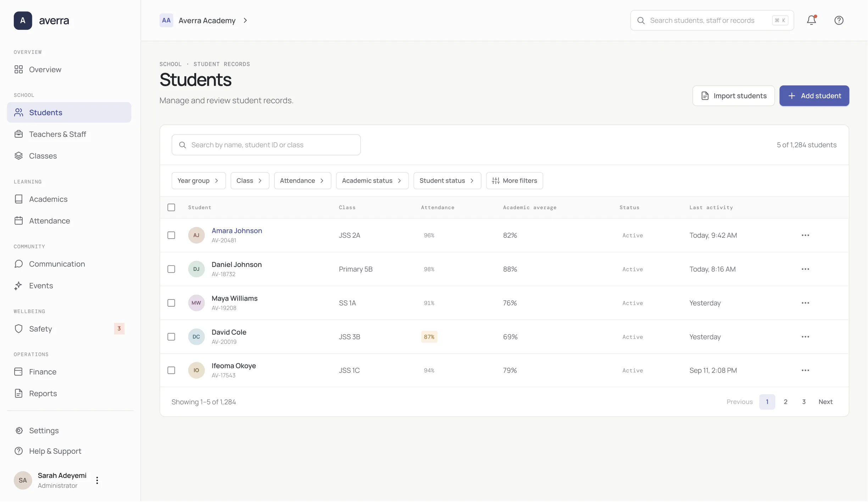Screen dimensions: 868x502
Task: Click the IO avatar of Ifeoma Okoye
Action: point(196,370)
